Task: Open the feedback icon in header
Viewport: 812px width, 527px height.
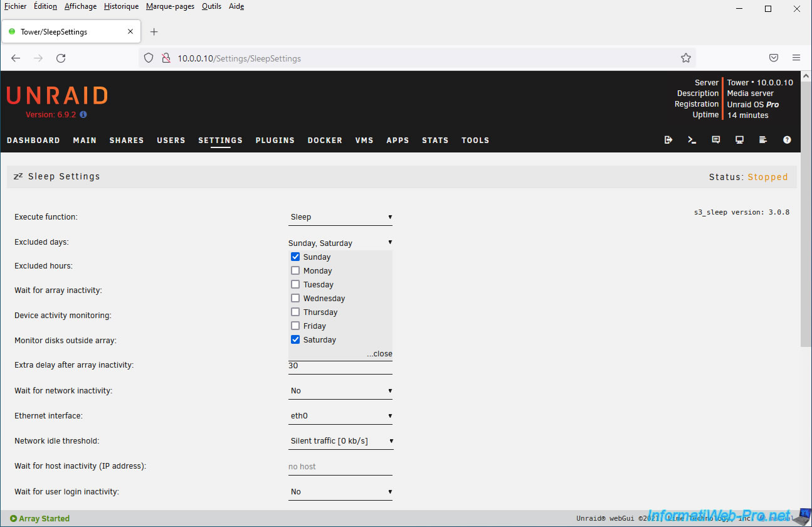Action: coord(716,140)
